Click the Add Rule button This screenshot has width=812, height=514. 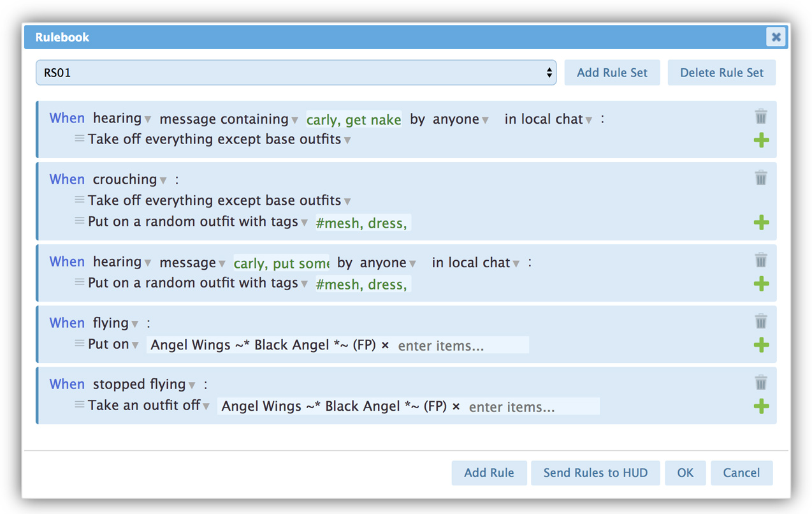pyautogui.click(x=489, y=473)
